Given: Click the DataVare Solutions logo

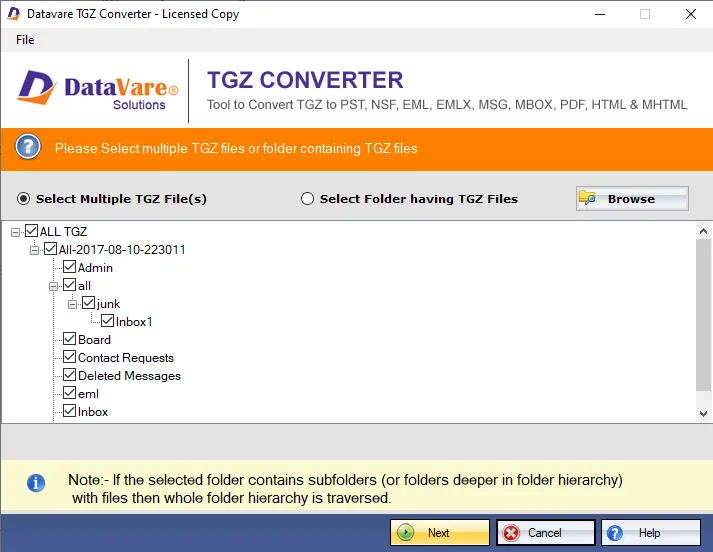Looking at the screenshot, I should 98,90.
